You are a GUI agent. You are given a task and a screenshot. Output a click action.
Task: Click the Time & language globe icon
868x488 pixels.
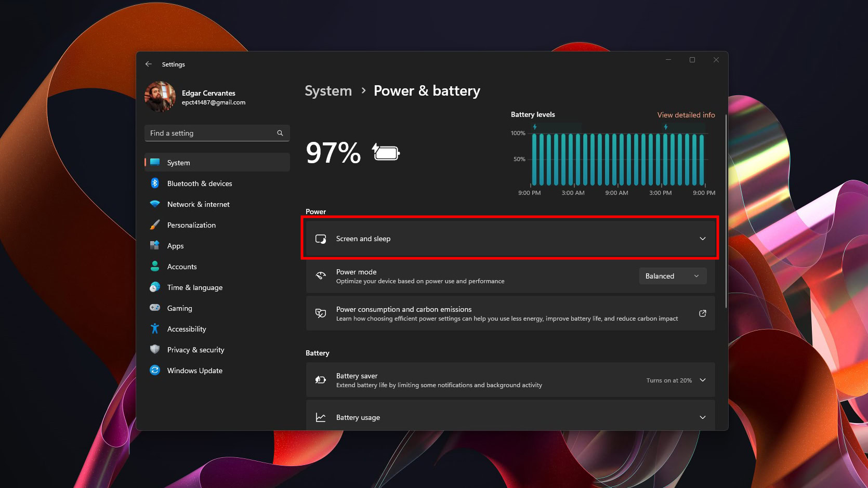(x=155, y=287)
